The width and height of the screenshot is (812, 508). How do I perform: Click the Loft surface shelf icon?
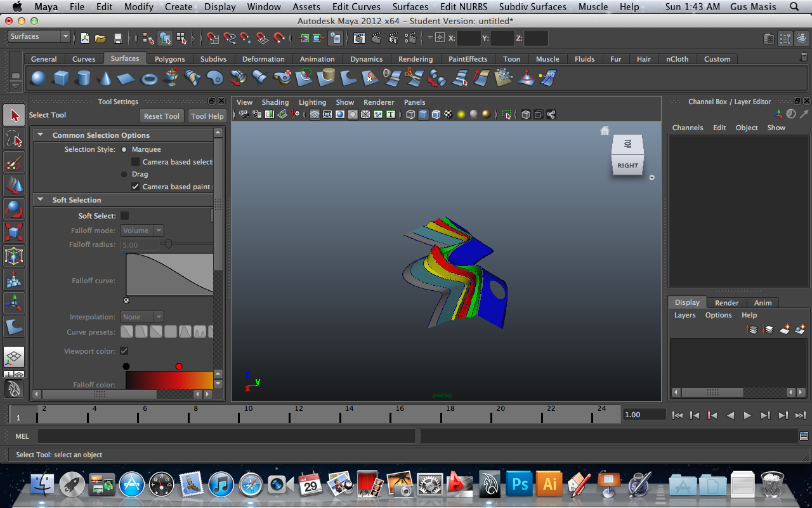[x=193, y=78]
